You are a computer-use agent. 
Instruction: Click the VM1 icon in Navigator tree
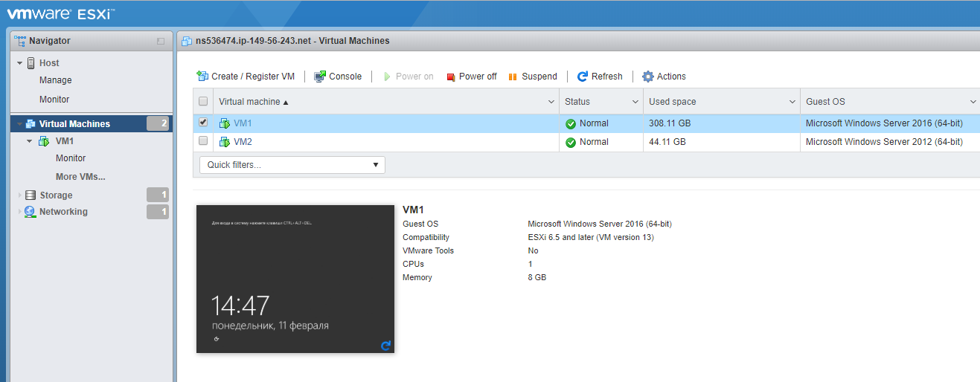coord(45,141)
